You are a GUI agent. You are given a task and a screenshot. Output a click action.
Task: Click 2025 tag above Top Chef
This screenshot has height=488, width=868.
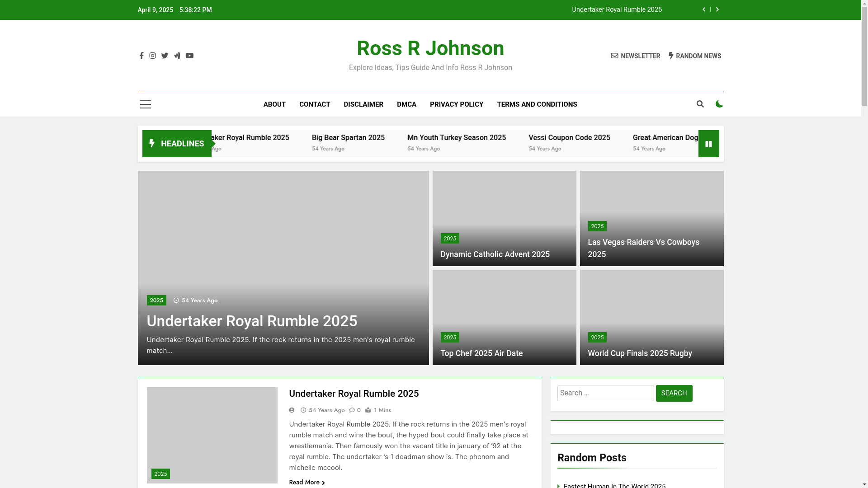pos(450,338)
